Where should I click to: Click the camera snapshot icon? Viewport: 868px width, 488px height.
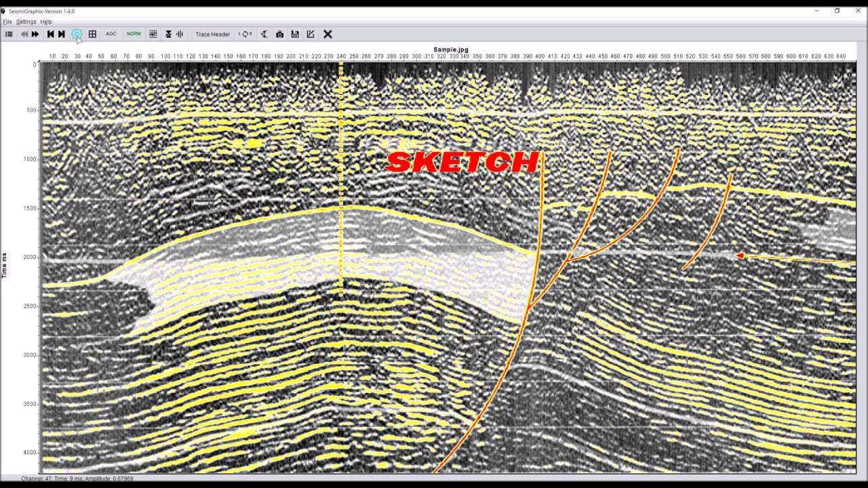pos(279,34)
